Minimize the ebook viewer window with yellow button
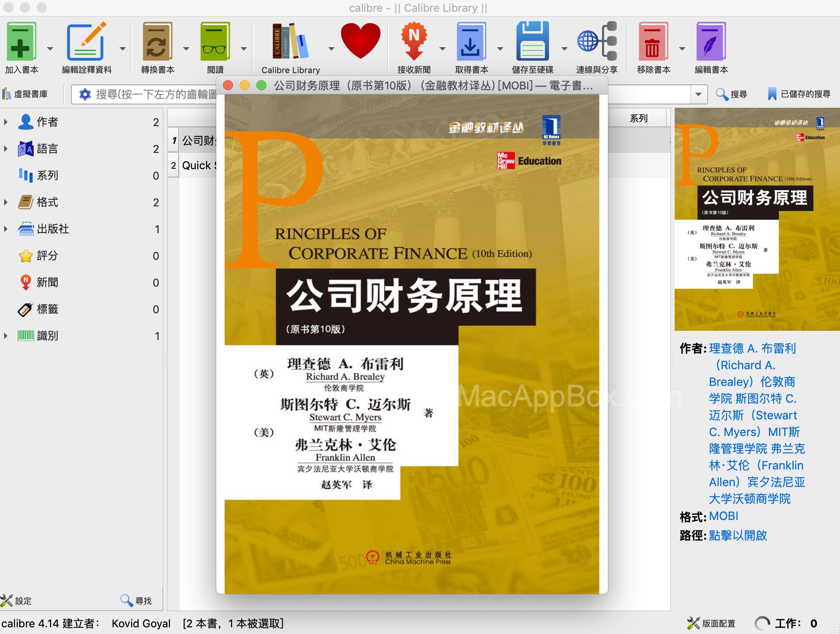 click(245, 85)
